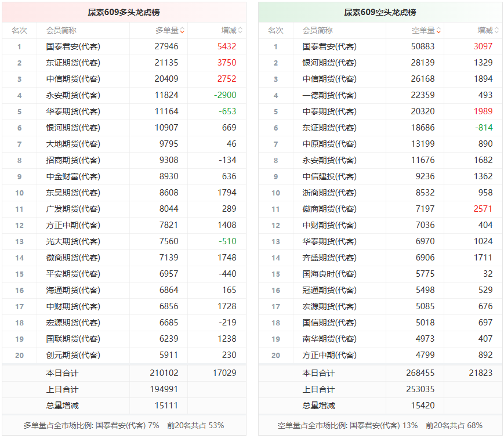
Task: Click green change value -2900
Action: (225, 95)
